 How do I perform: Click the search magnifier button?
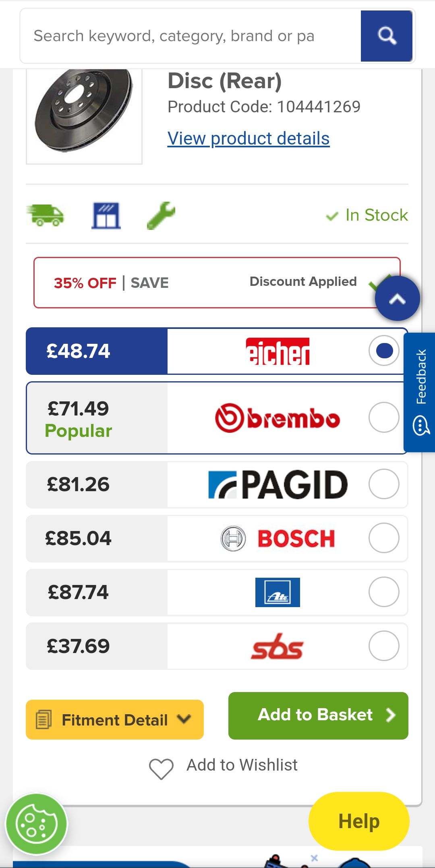[386, 36]
